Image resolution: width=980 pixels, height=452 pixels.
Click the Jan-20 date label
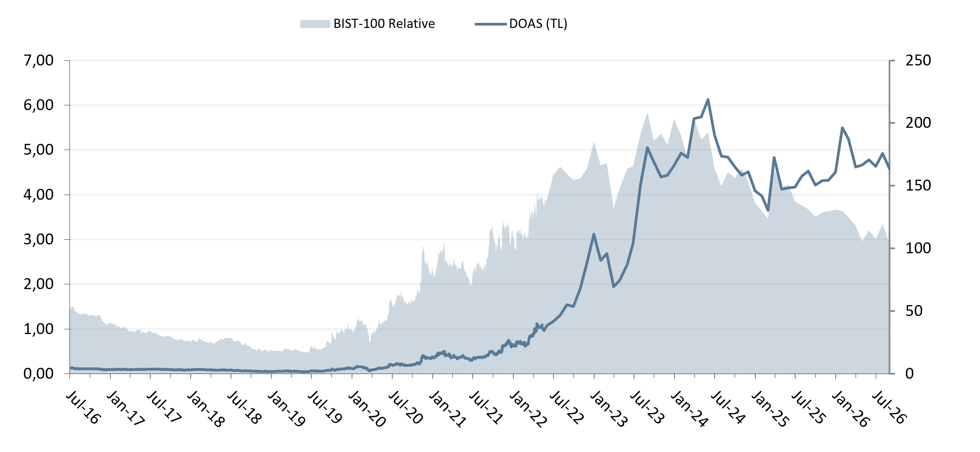(x=367, y=409)
